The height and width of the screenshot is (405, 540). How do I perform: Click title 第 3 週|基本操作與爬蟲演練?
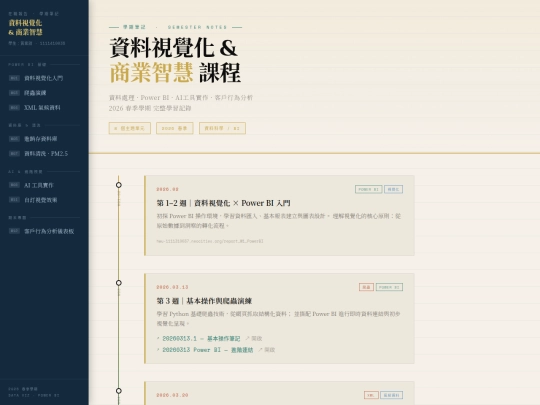[204, 301]
